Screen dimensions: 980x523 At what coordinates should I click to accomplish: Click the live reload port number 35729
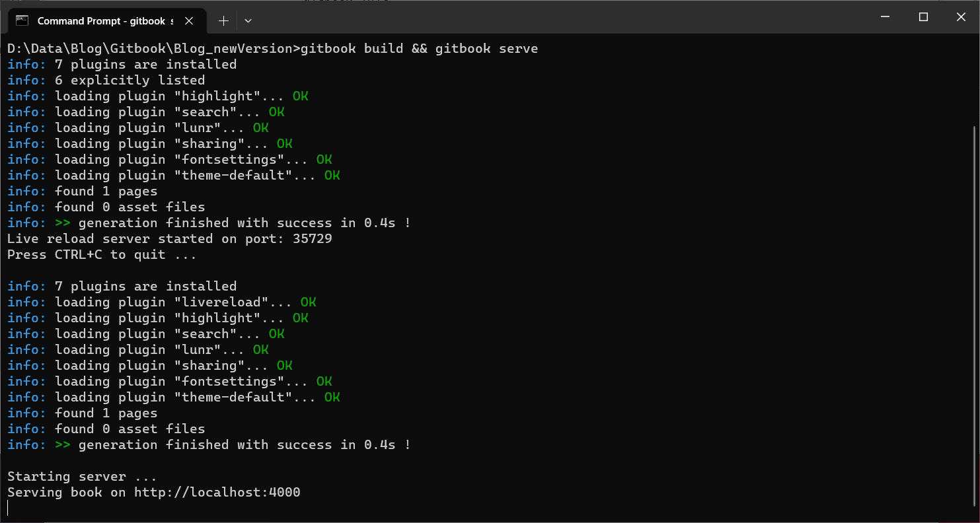[312, 238]
